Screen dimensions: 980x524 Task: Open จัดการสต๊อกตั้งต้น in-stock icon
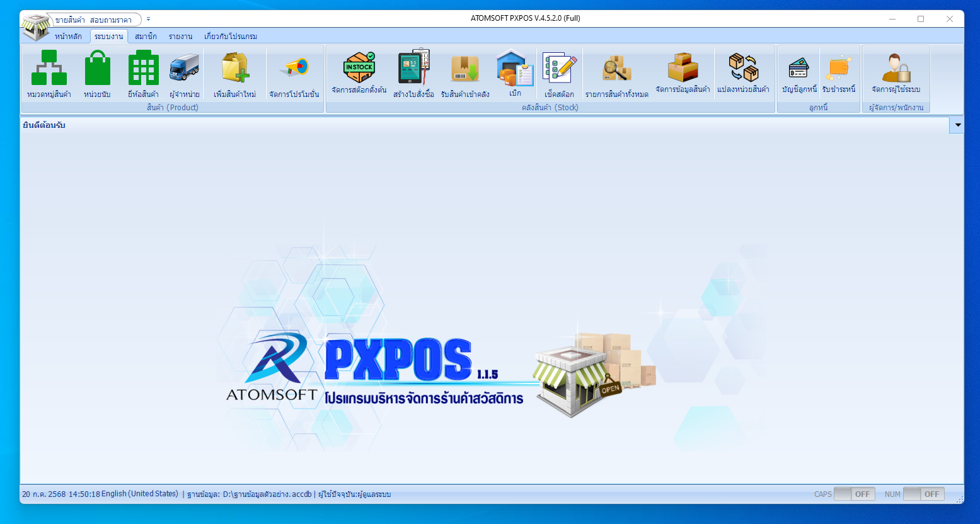tap(359, 69)
